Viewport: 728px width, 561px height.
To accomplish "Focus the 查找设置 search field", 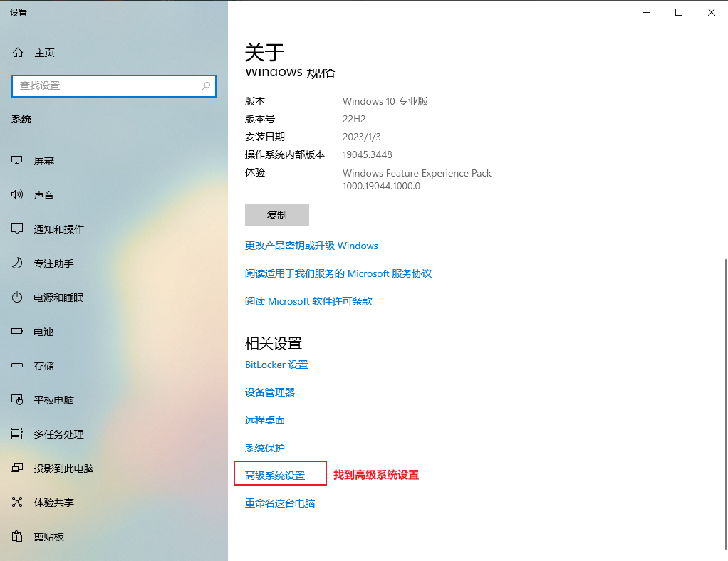I will pos(114,86).
